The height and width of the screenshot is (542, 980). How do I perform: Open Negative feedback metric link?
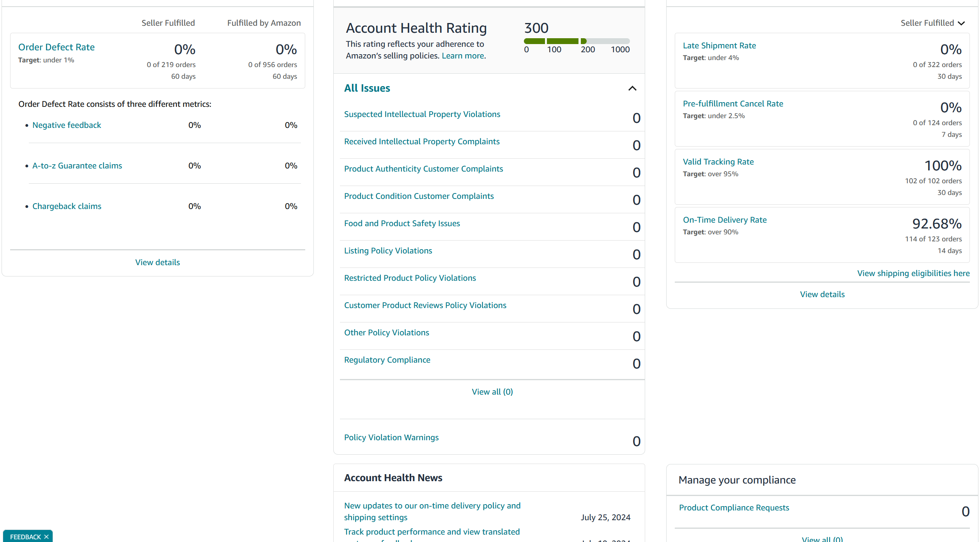pyautogui.click(x=67, y=125)
